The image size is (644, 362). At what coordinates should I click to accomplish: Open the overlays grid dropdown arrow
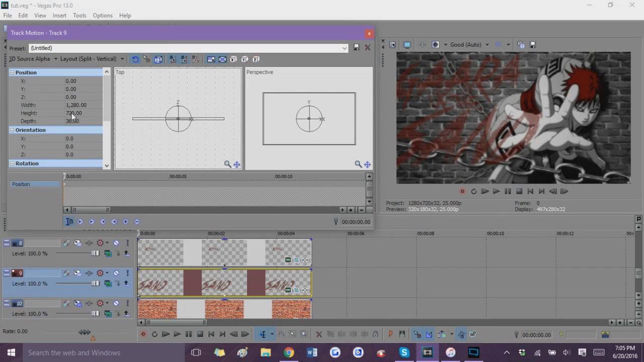(x=508, y=45)
